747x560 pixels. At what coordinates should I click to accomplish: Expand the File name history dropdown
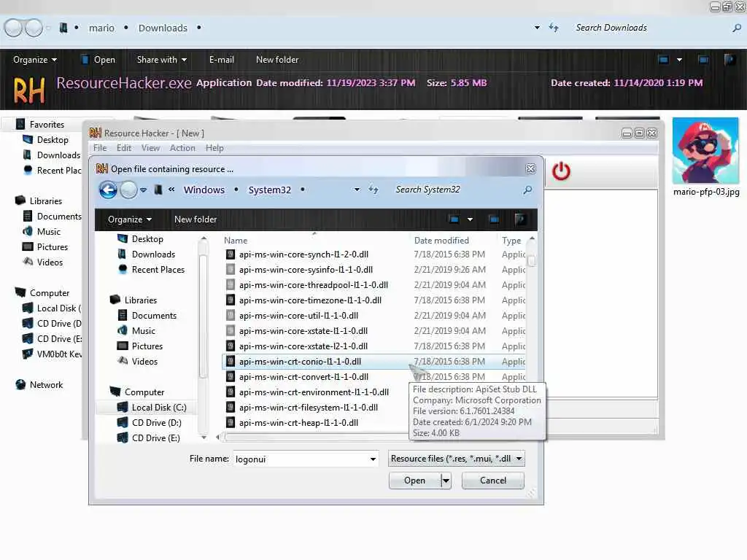(373, 459)
